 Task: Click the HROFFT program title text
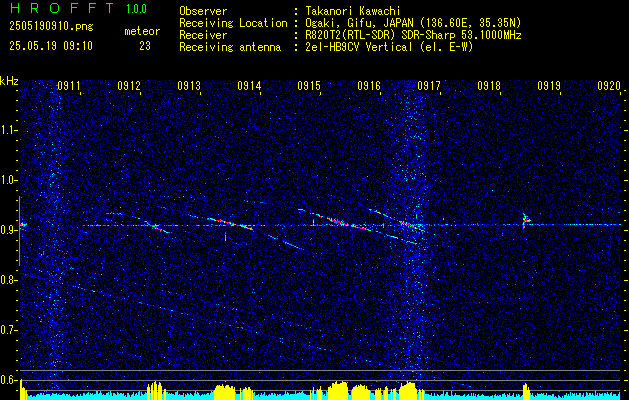pos(62,8)
